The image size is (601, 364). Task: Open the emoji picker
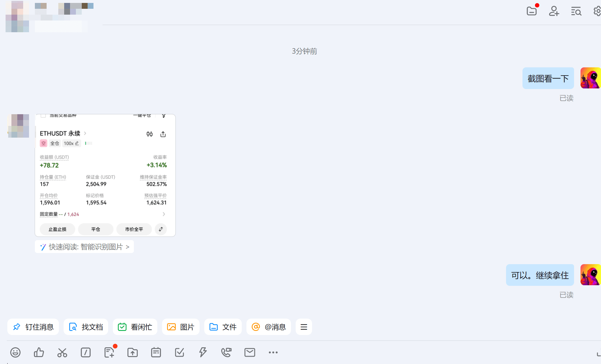click(x=16, y=352)
